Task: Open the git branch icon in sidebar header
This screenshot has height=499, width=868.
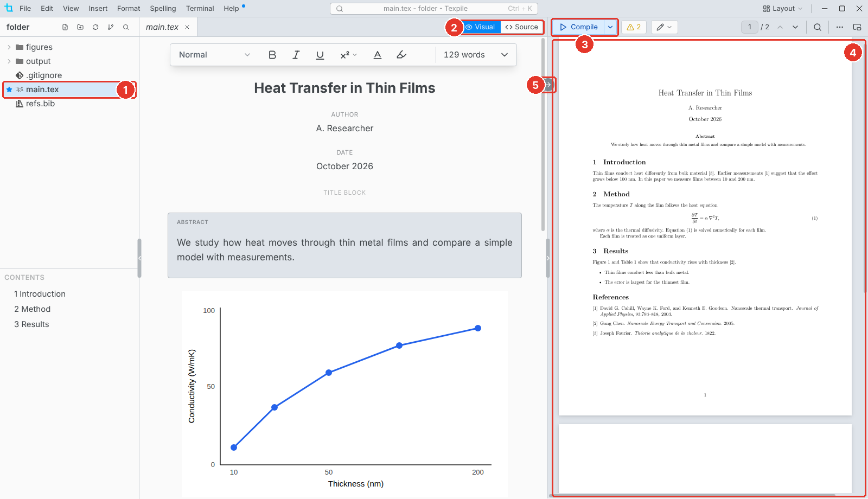Action: [111, 27]
